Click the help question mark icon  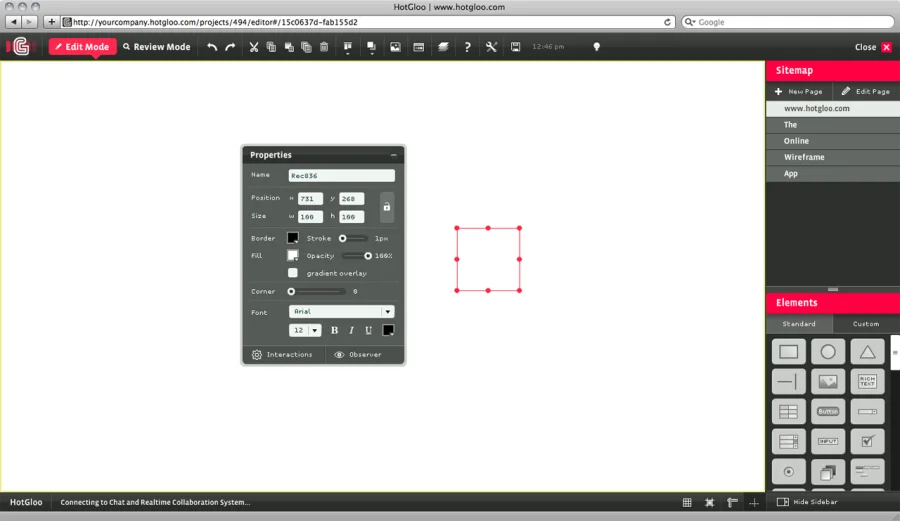click(467, 47)
